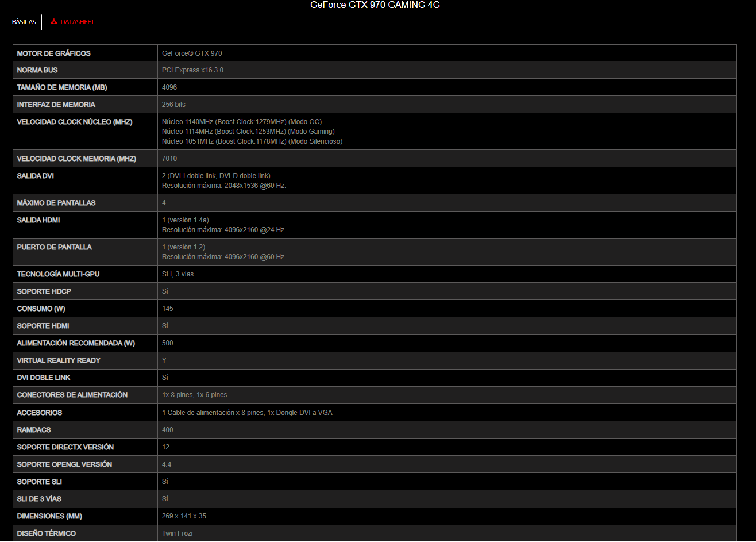This screenshot has height=542, width=756.
Task: Select the Y value for VR ready
Action: (x=164, y=360)
